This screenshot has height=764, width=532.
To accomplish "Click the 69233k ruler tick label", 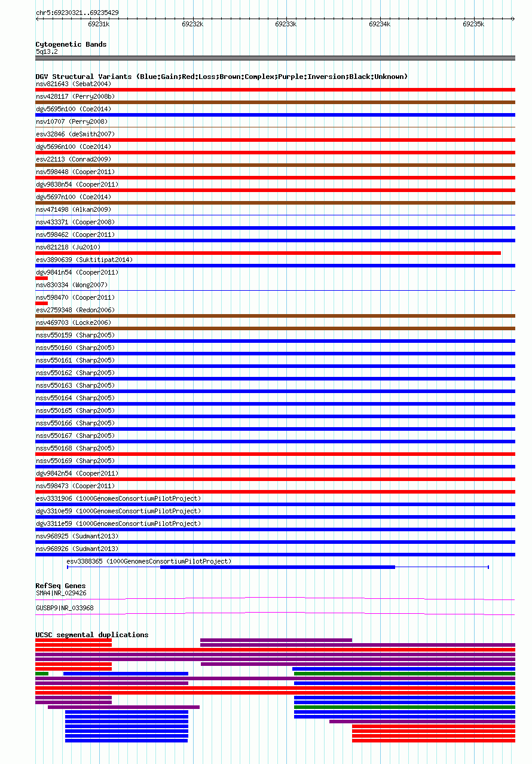I will (x=286, y=24).
